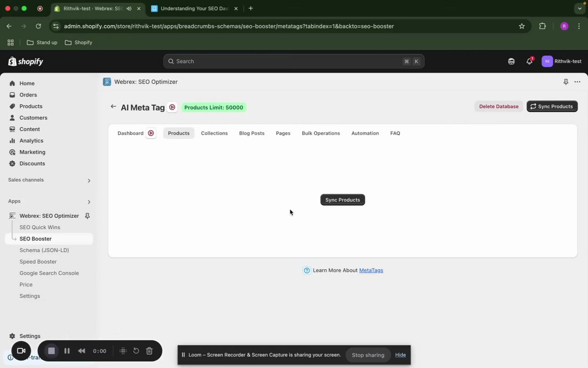Open a new browser tab
Viewport: 588px width, 368px height.
pos(250,8)
